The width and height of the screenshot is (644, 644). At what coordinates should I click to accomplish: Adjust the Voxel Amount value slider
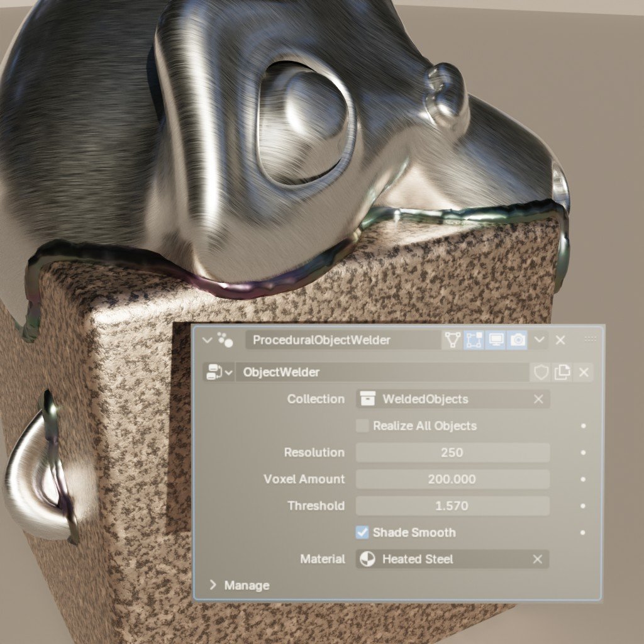click(452, 479)
